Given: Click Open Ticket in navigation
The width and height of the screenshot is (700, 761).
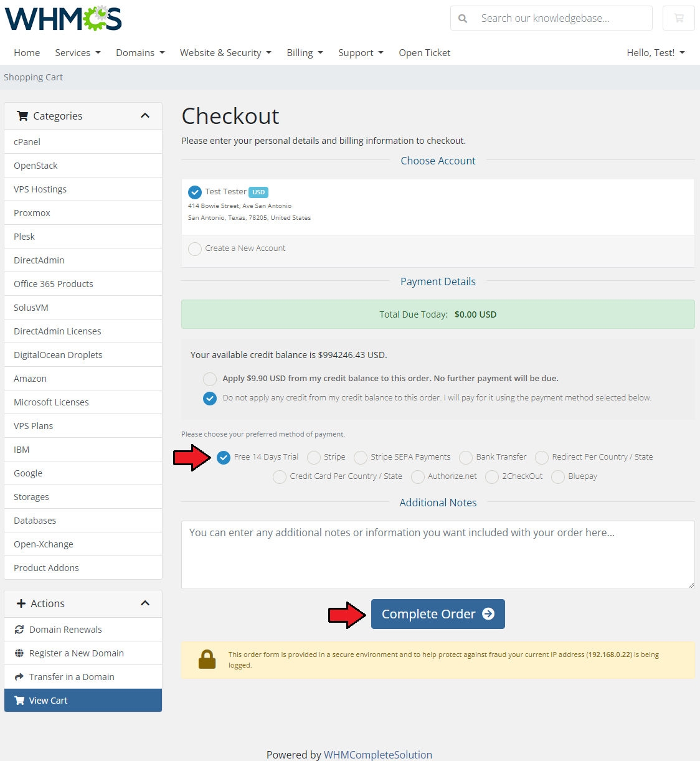Looking at the screenshot, I should [x=425, y=53].
